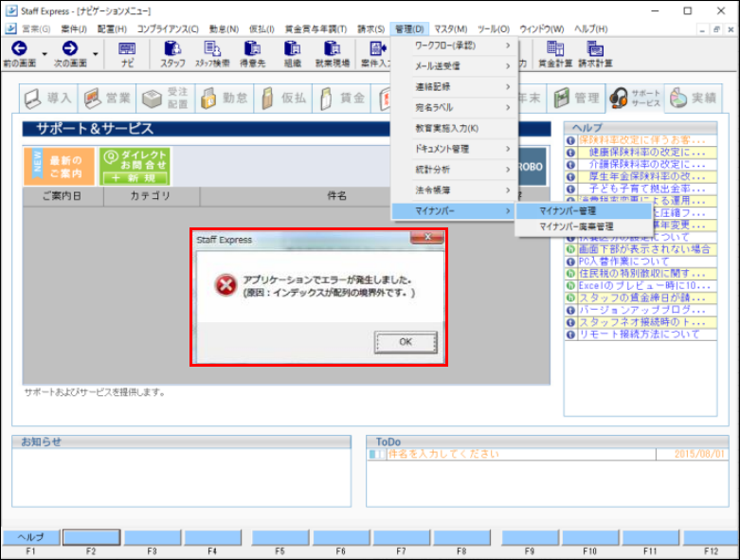Viewport: 740px width, 560px height.
Task: Open help link スタッフネオ接続時のト...
Action: [x=641, y=322]
